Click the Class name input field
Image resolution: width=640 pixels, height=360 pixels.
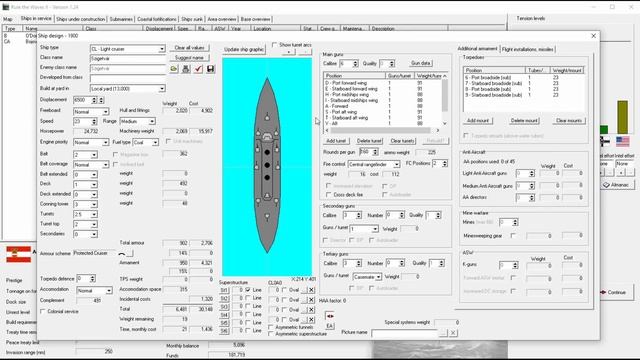click(x=128, y=59)
